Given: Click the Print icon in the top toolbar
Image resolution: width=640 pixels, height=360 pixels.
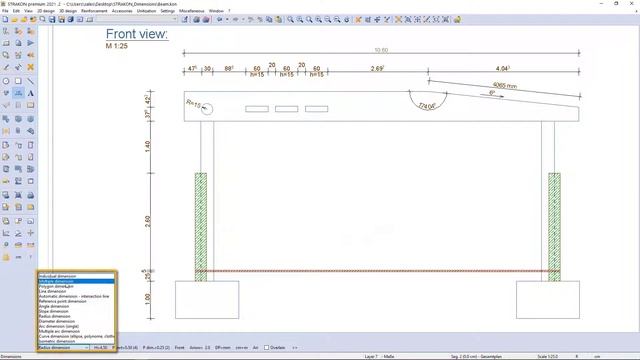Looking at the screenshot, I should 196,19.
